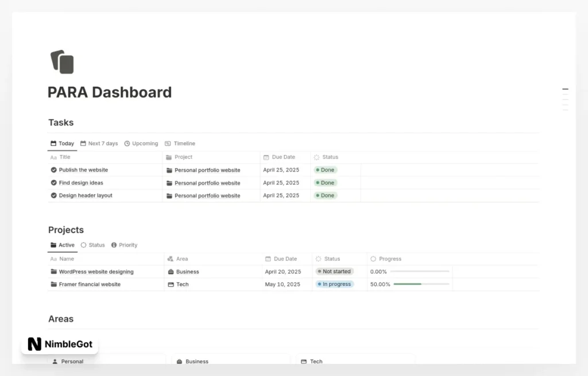Open the Status column header menu

[x=330, y=157]
